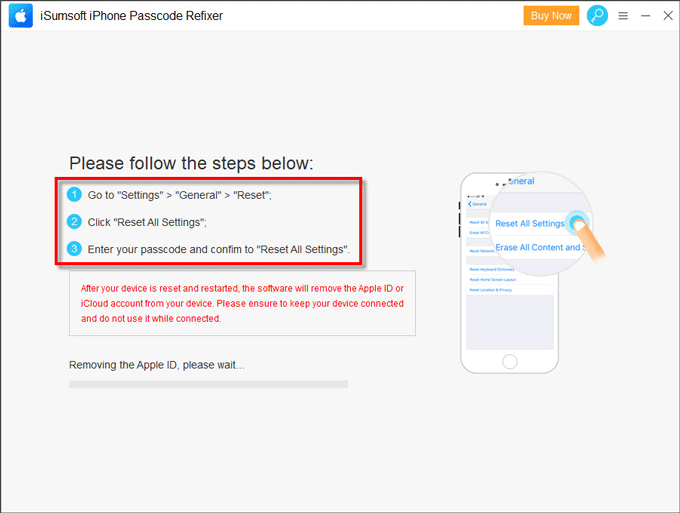Click the 'Click Reset All Settings' step text
This screenshot has width=680, height=513.
click(x=147, y=222)
